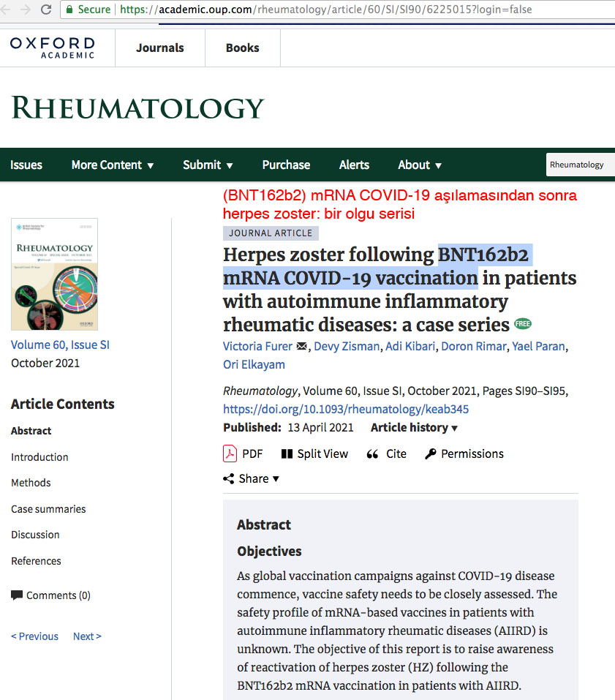This screenshot has width=615, height=700.
Task: Expand the Submit dropdown menu
Action: coord(208,165)
